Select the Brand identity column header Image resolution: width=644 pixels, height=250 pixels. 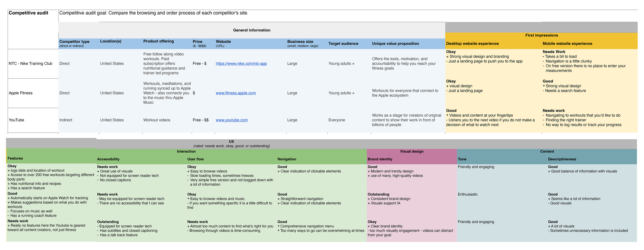(380, 159)
